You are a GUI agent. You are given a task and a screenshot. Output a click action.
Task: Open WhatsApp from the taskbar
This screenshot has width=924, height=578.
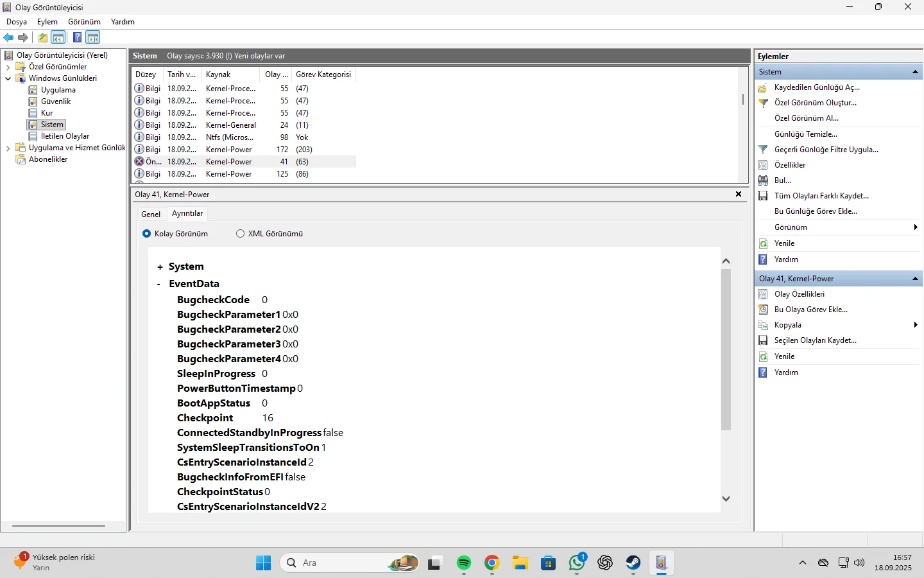(x=577, y=563)
